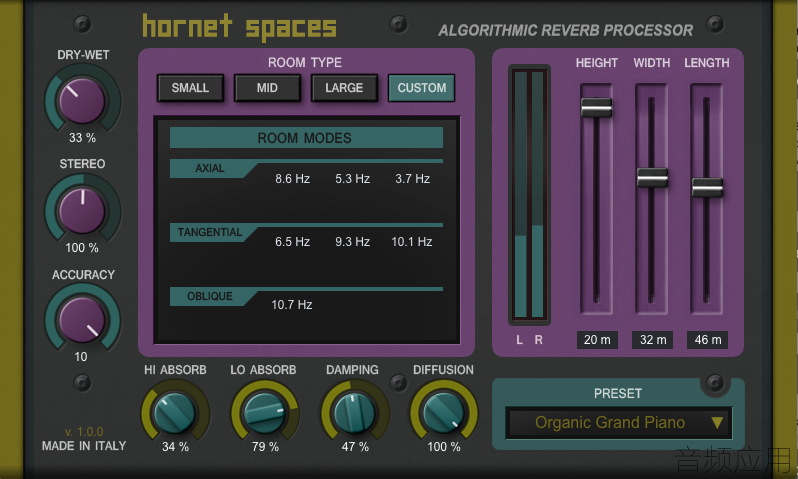
Task: Click the 79 % lo absorb value
Action: [x=265, y=447]
